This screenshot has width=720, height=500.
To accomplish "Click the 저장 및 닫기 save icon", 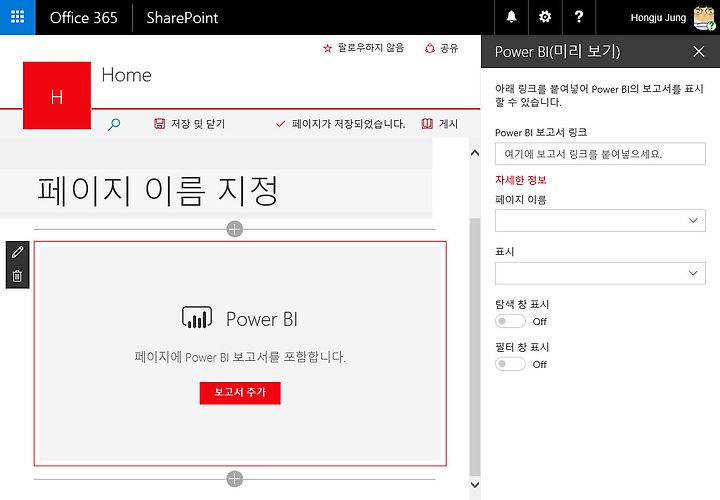I will click(x=159, y=124).
